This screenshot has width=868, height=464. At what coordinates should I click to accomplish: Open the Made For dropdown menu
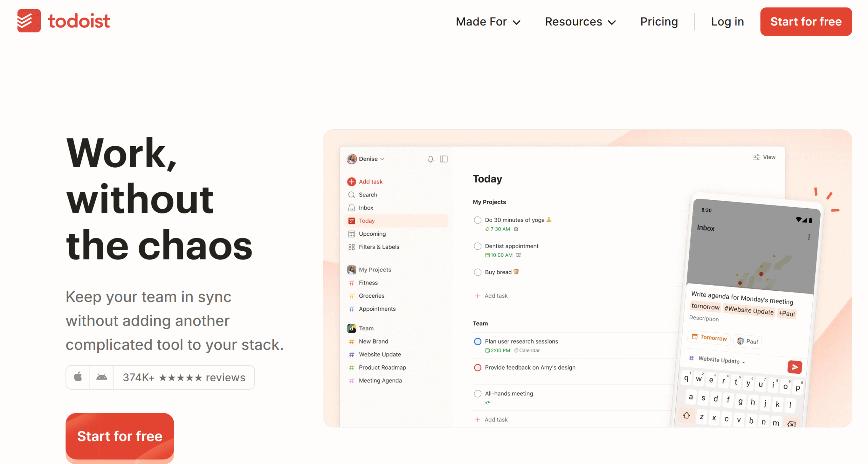[488, 22]
